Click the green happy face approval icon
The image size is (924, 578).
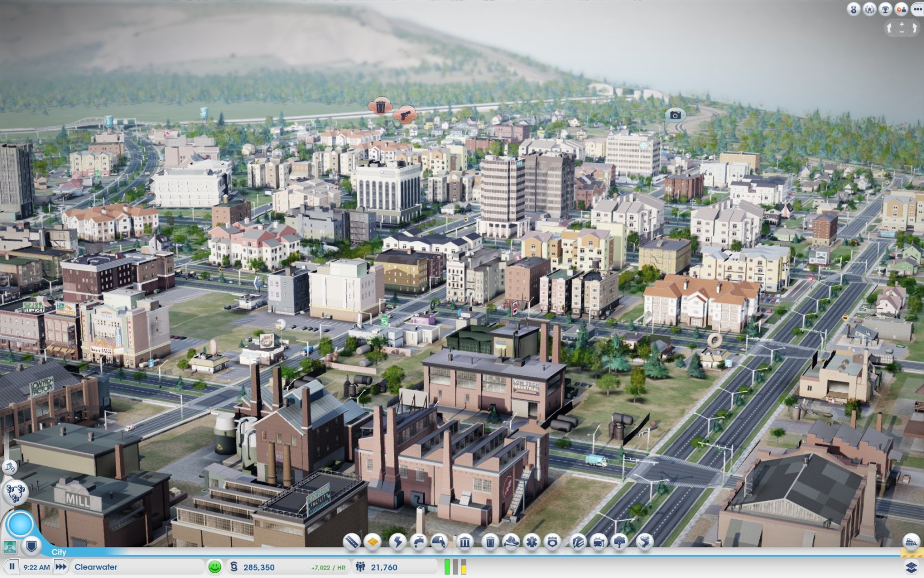click(214, 567)
